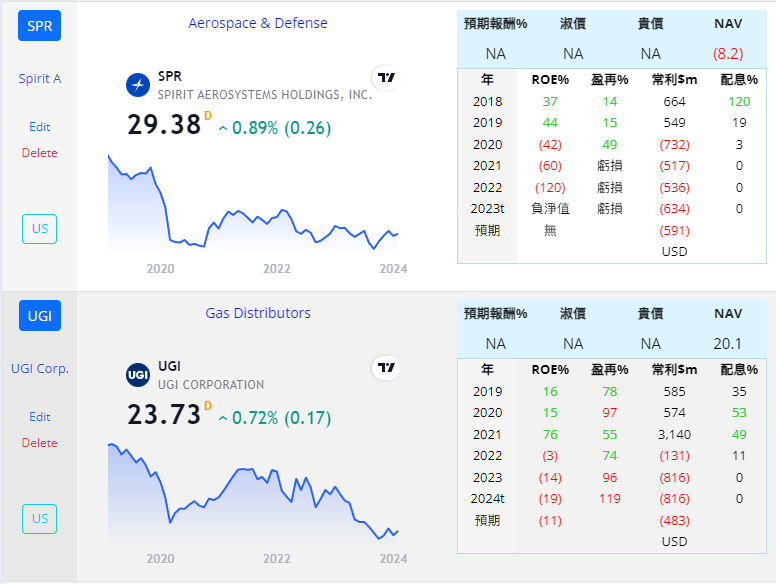
Task: Click SPR 2023t profit value (634)
Action: click(x=675, y=209)
